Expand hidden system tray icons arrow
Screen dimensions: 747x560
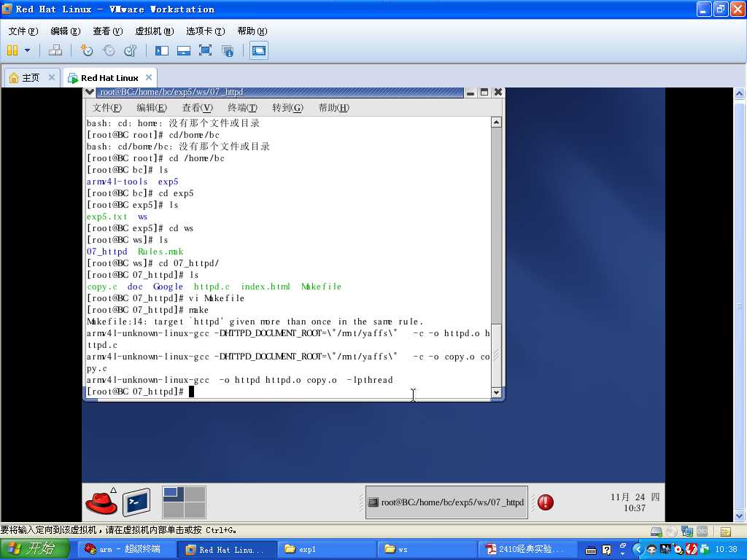click(638, 550)
